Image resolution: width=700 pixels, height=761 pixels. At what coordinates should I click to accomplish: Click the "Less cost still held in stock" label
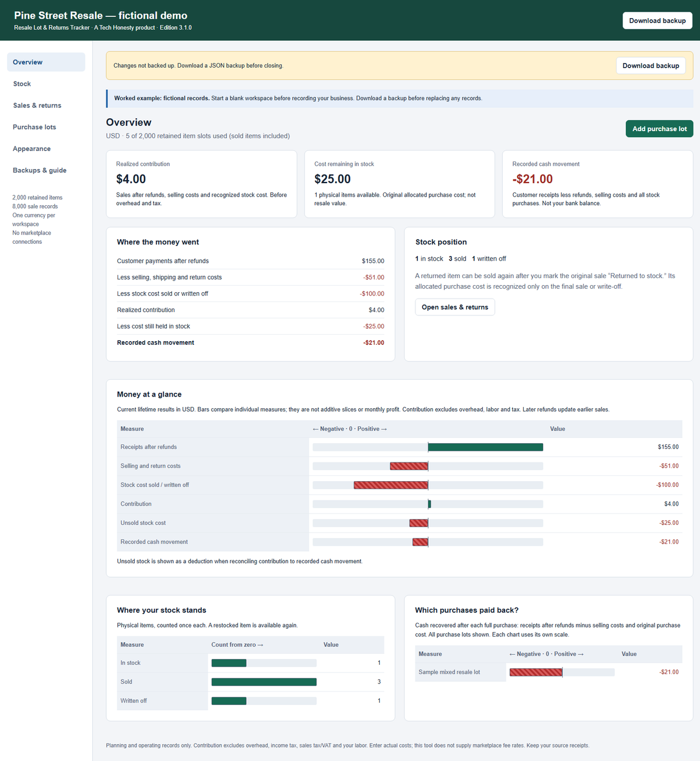tap(153, 327)
